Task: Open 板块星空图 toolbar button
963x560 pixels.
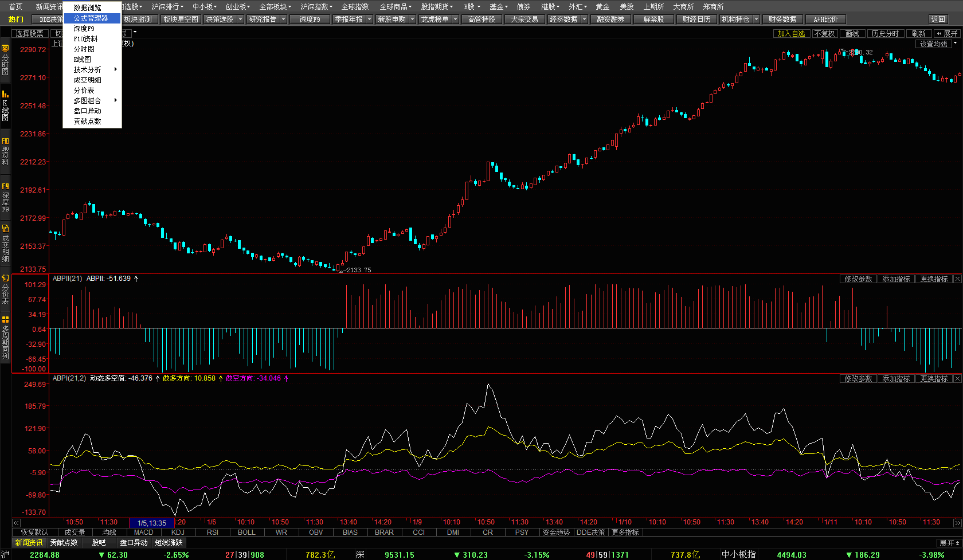Action: click(181, 19)
